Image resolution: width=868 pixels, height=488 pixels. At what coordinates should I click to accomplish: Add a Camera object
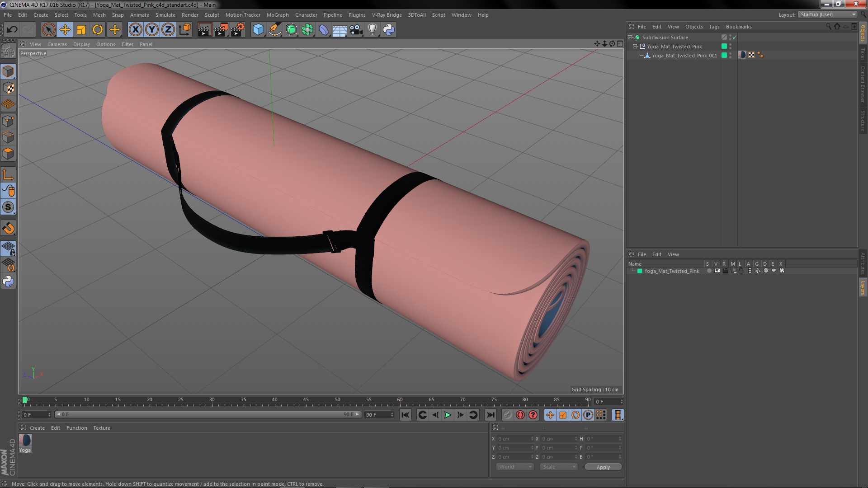click(x=356, y=30)
